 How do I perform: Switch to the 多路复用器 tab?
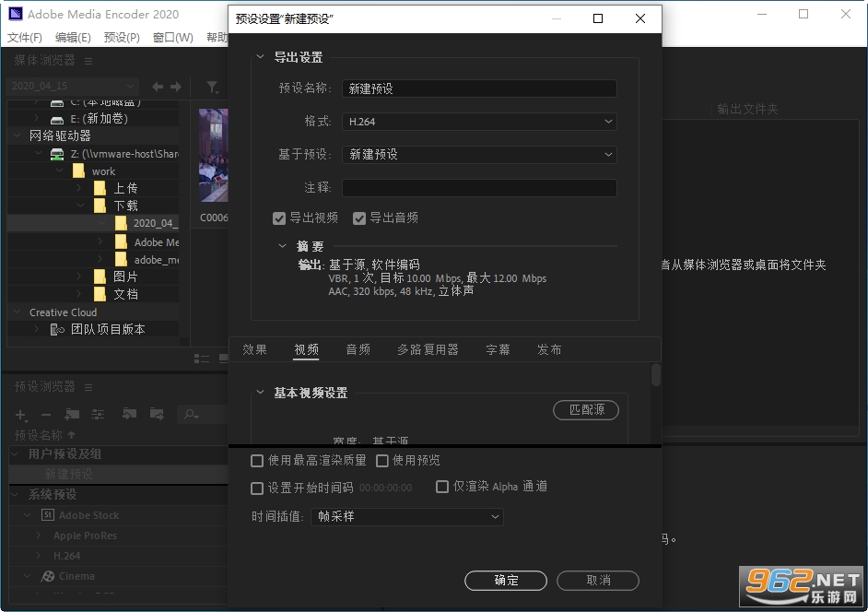pos(428,349)
